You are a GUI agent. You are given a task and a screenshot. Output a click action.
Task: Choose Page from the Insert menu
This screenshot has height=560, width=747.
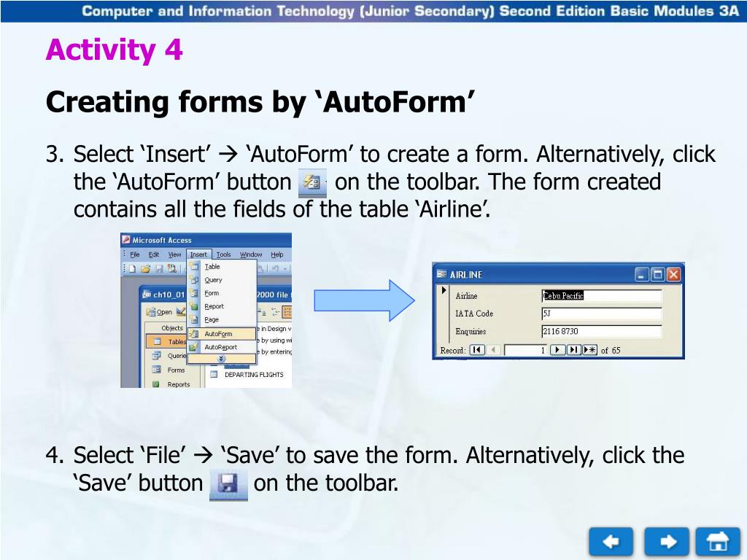tap(222, 319)
